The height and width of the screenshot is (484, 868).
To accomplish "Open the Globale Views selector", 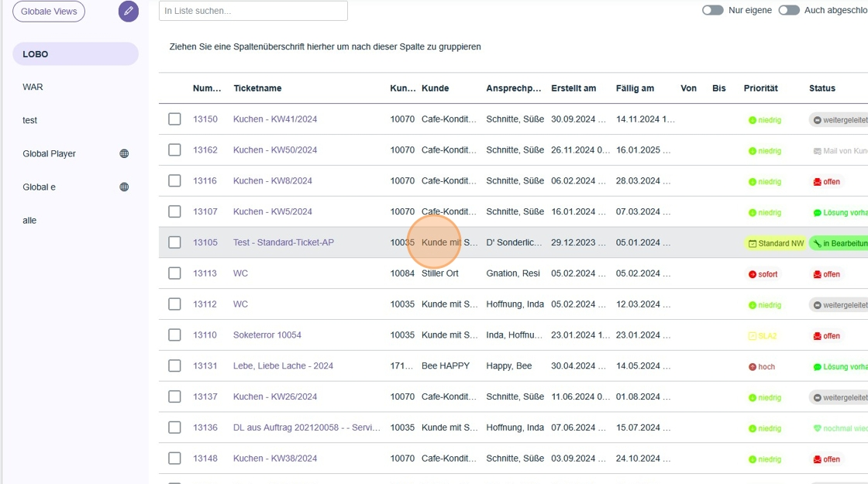I will pyautogui.click(x=49, y=12).
